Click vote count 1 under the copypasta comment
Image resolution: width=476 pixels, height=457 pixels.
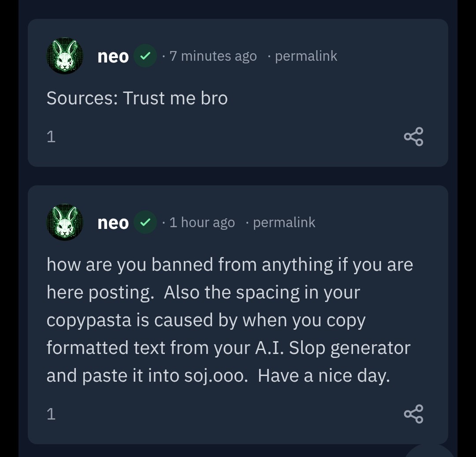pyautogui.click(x=51, y=414)
